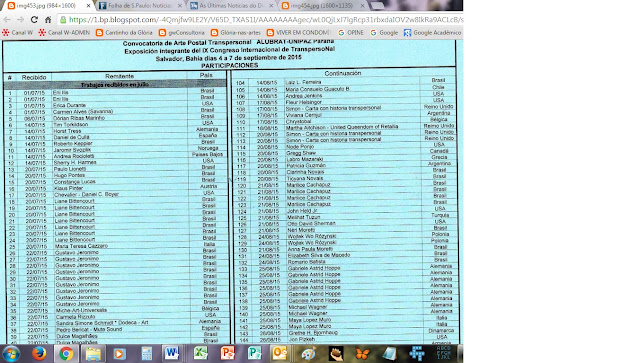
Task: Click the 'Dinamarca' country cell
Action: [441, 330]
